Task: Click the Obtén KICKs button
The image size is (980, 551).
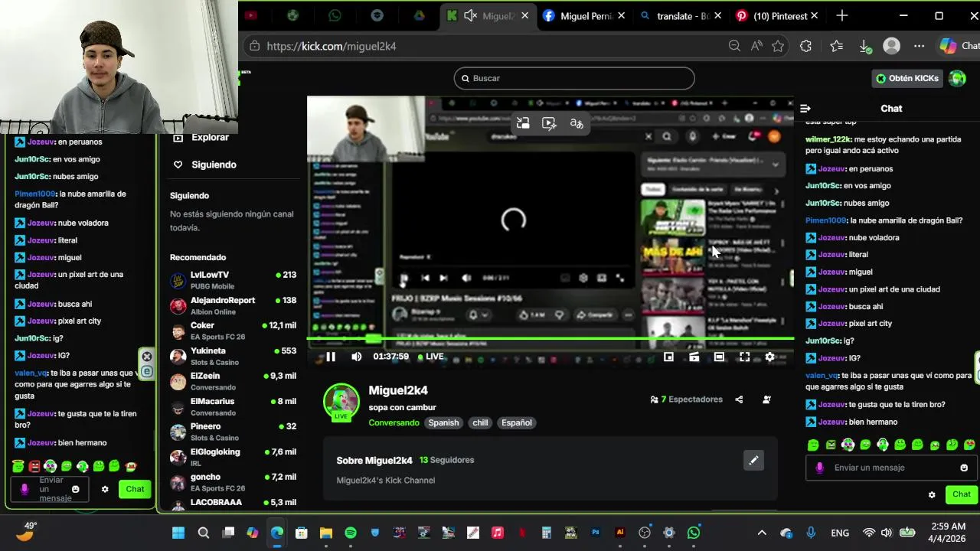Action: pos(907,78)
